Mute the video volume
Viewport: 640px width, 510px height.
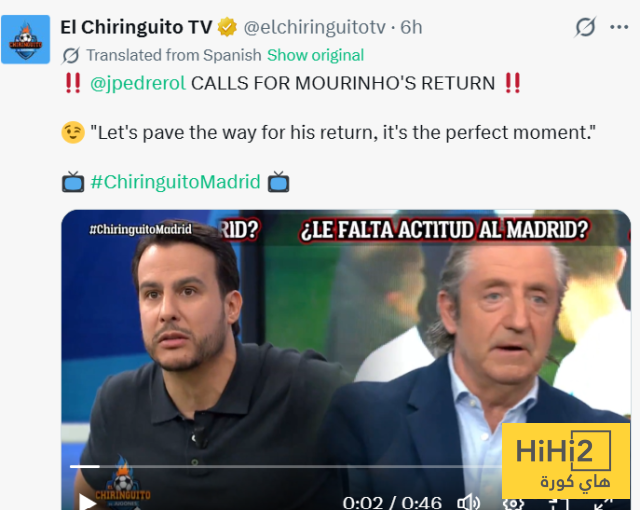[468, 503]
